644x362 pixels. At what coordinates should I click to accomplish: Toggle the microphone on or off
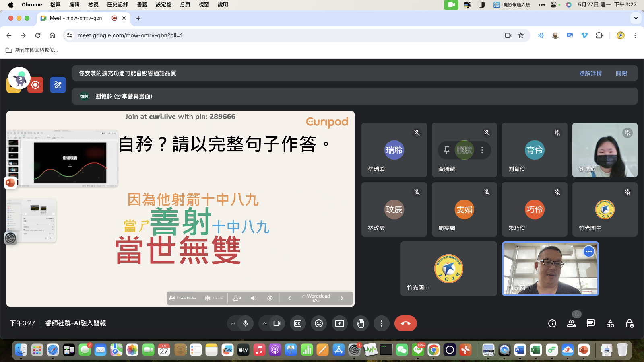coord(245,323)
